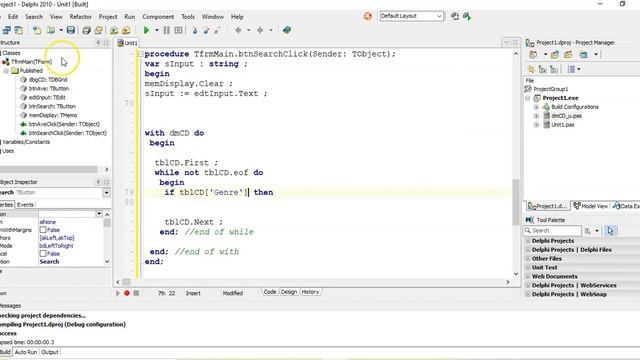Image resolution: width=640 pixels, height=360 pixels.
Task: Collapse the Published folder in Structure
Action: (6, 71)
